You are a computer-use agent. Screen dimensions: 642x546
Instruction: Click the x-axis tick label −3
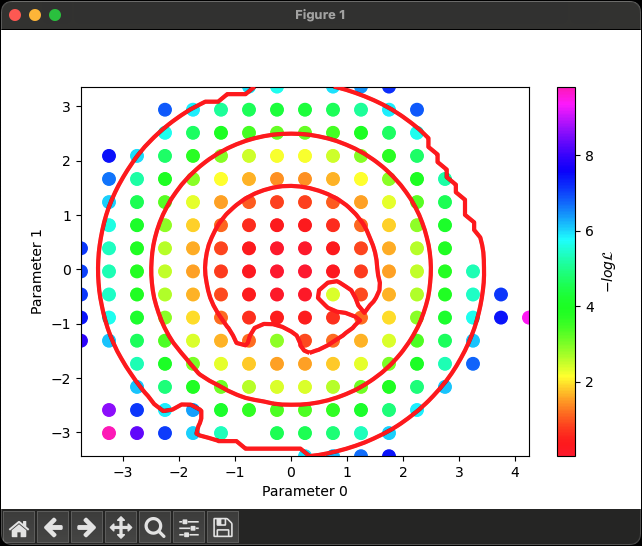click(x=123, y=472)
